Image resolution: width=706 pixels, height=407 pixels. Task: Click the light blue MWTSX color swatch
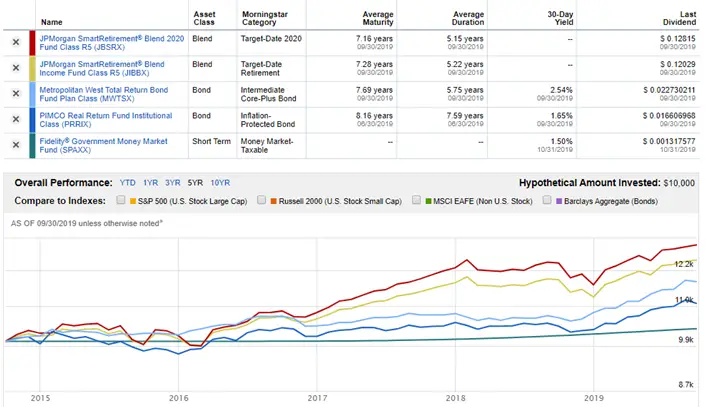point(32,94)
